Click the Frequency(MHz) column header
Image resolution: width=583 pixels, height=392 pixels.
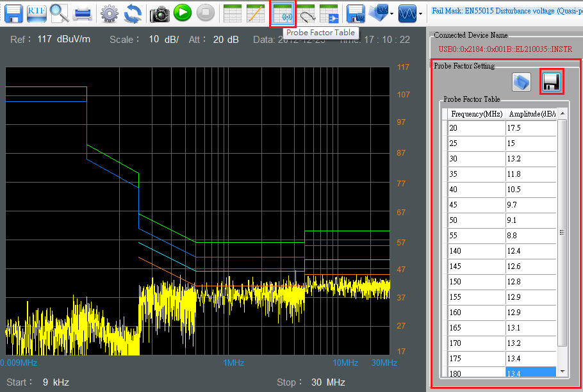point(477,114)
